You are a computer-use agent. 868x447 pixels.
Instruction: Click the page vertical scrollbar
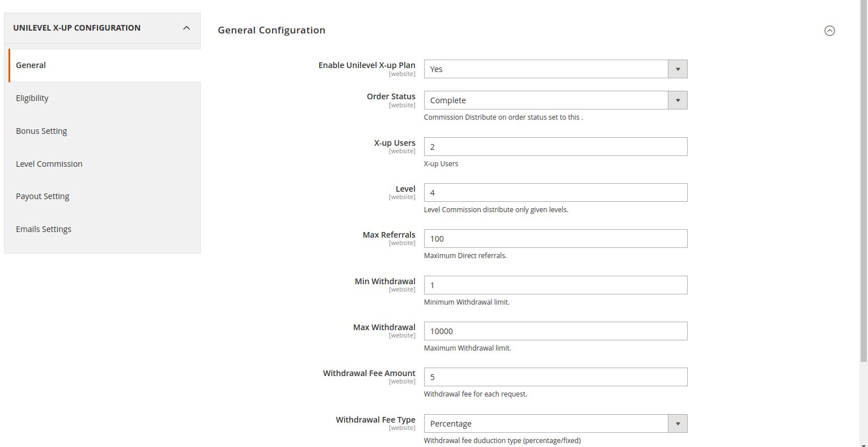(x=863, y=182)
